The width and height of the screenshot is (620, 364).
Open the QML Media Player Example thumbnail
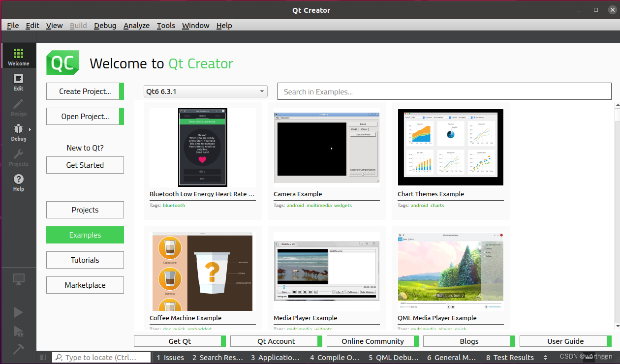451,272
